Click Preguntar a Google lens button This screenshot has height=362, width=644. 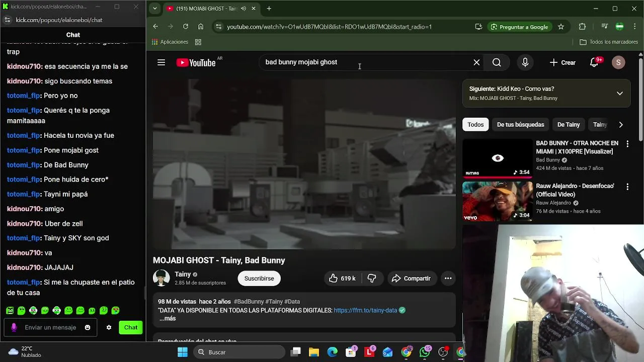tap(520, 27)
